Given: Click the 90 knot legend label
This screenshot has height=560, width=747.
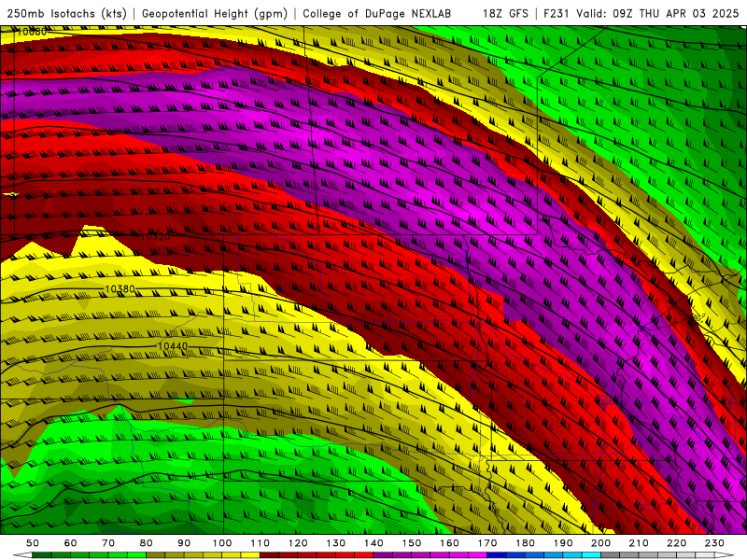Looking at the screenshot, I should (x=184, y=543).
